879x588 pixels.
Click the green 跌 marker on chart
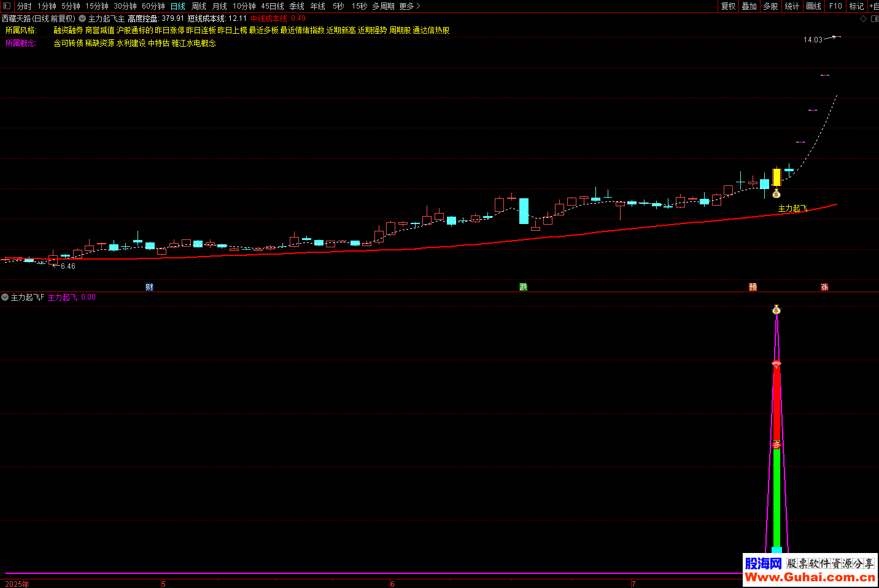point(524,287)
